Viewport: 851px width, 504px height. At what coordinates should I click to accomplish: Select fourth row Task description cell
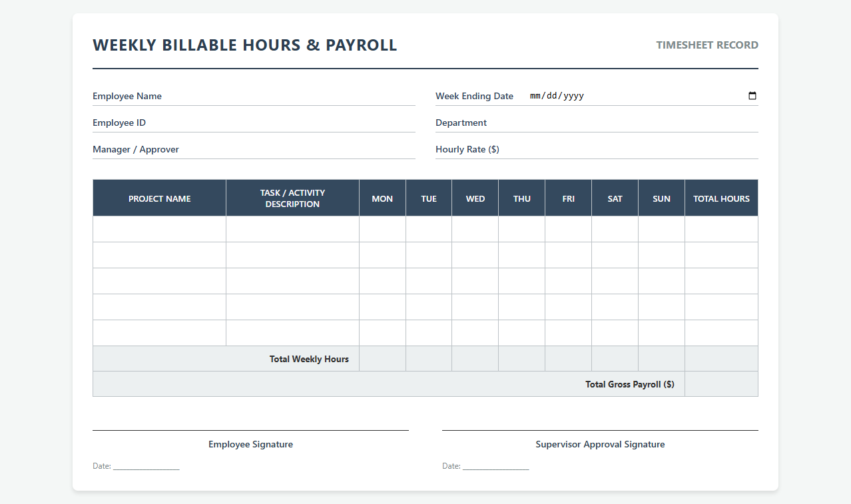293,307
